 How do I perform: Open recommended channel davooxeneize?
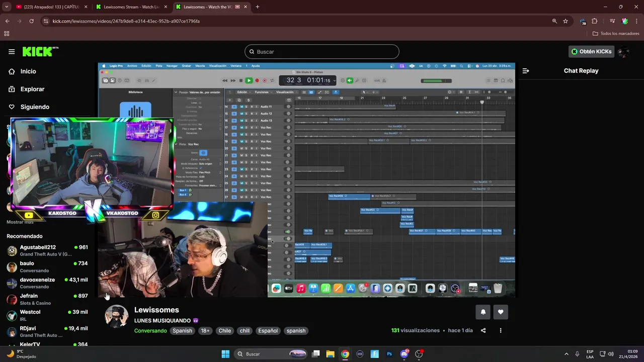pos(47,283)
